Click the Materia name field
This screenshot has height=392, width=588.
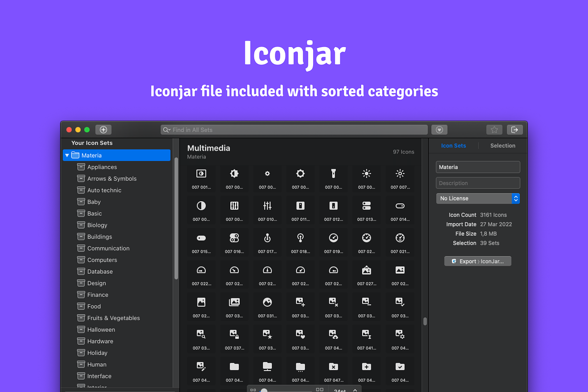(x=478, y=167)
